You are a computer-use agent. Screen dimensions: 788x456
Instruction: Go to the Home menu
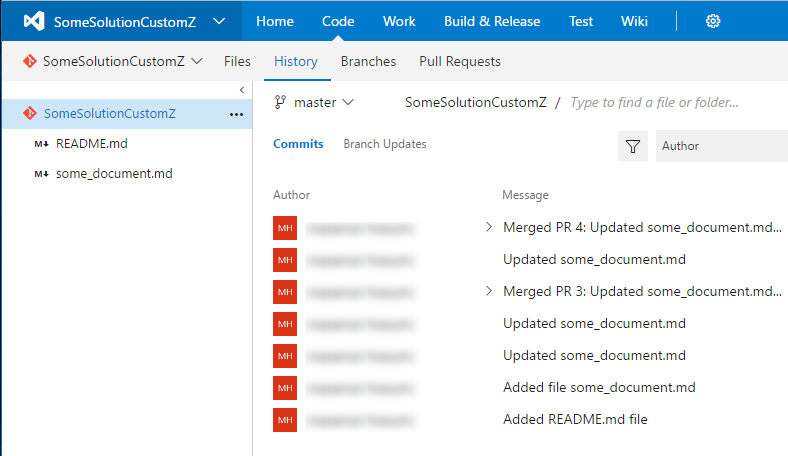tap(275, 21)
